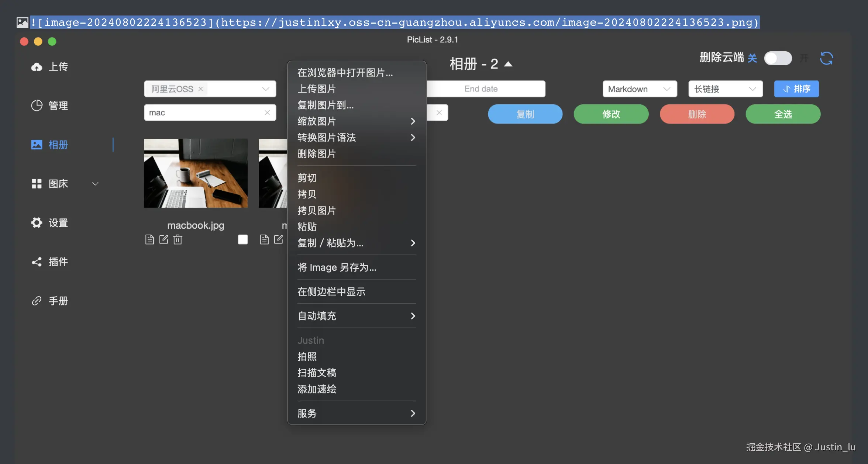Toggle the delete-from-cloud switch

click(x=778, y=58)
